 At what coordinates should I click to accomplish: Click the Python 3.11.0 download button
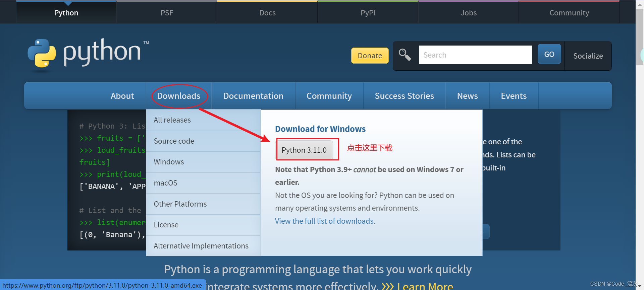[304, 150]
